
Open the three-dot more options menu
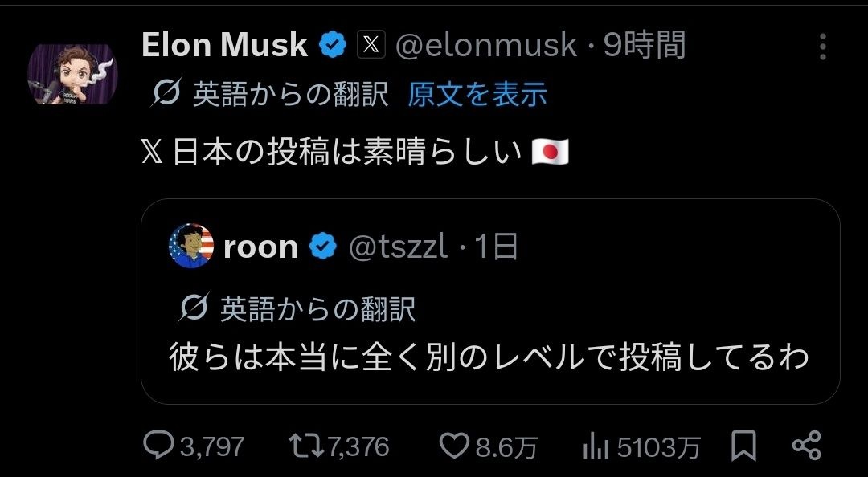point(822,47)
